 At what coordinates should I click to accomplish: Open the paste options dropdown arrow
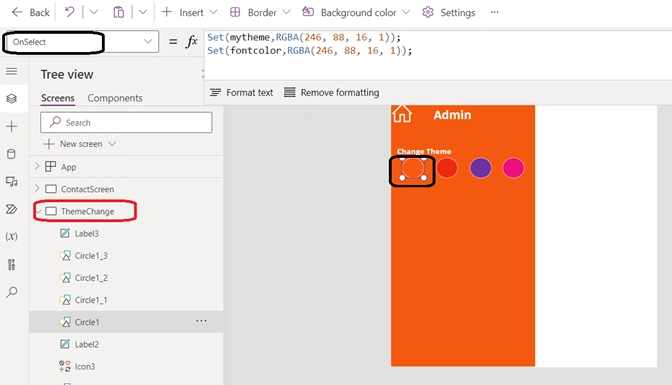tap(143, 12)
